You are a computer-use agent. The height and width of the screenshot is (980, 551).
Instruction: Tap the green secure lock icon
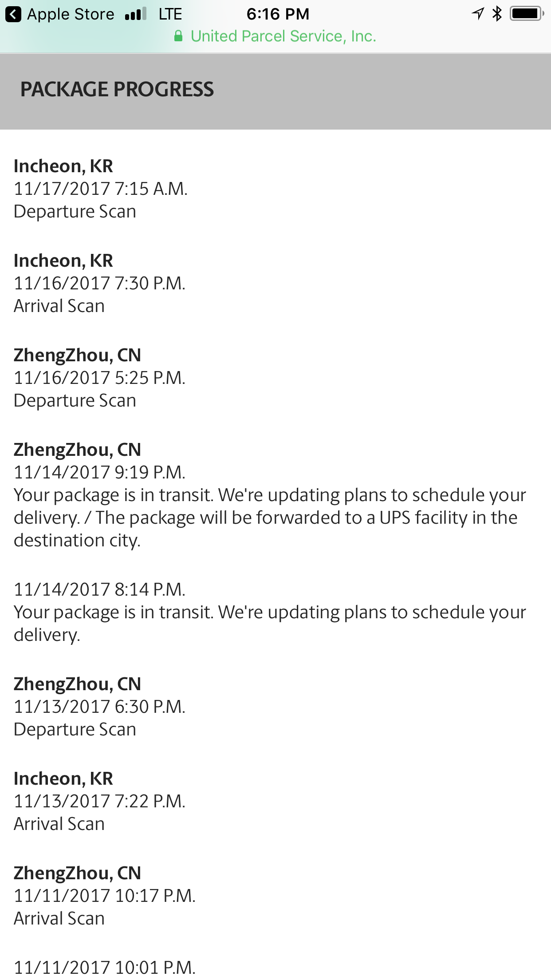click(178, 36)
